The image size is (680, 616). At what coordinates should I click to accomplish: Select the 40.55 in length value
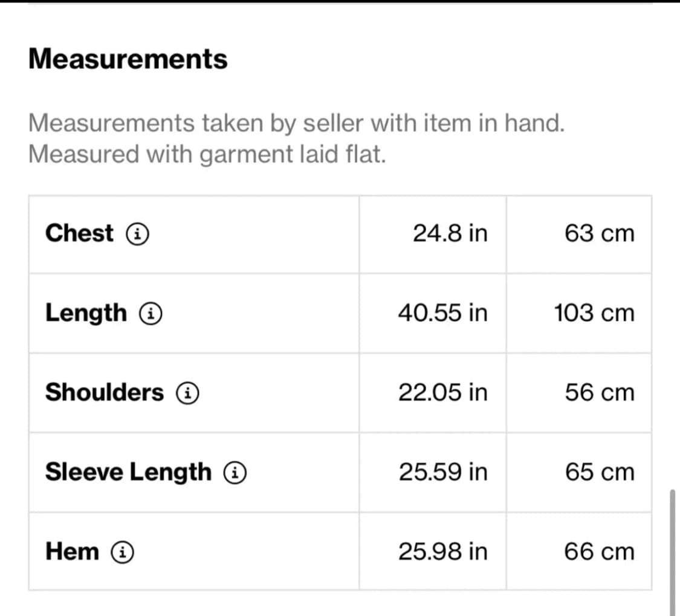(442, 313)
